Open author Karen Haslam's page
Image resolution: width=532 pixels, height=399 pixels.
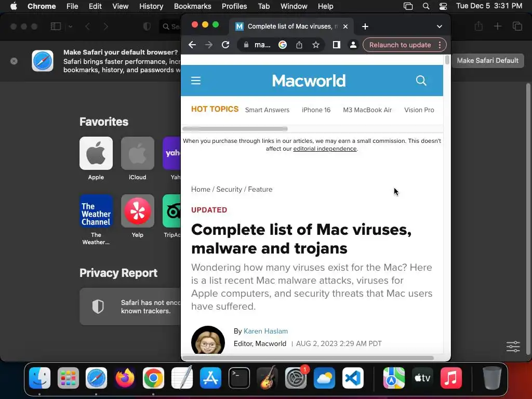click(265, 331)
